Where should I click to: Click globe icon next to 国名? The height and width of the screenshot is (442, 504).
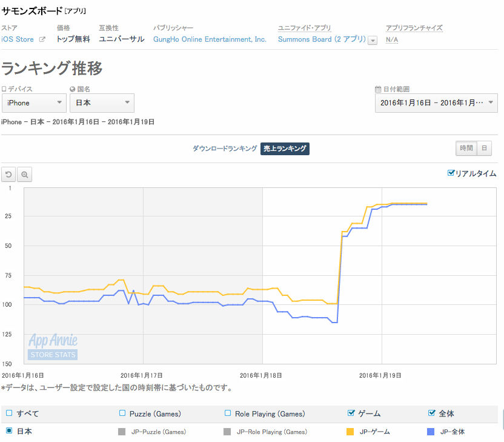pyautogui.click(x=72, y=89)
